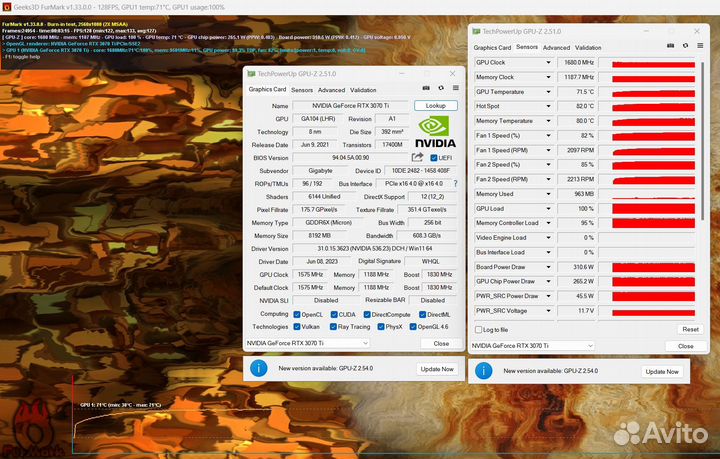This screenshot has height=459, width=720.
Task: Toggle the Vulkan checkbox
Action: (297, 327)
